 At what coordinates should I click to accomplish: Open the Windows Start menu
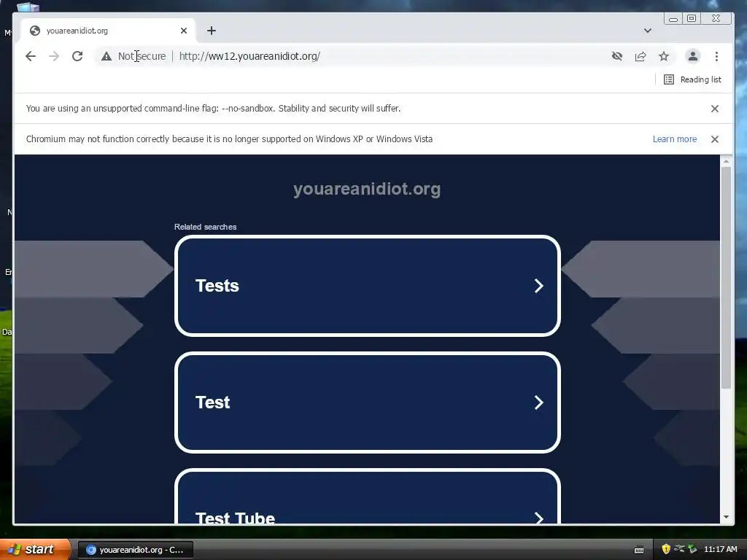35,550
